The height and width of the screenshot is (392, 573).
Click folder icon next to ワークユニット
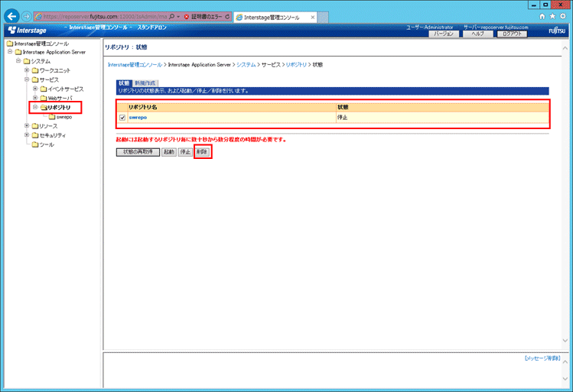35,70
